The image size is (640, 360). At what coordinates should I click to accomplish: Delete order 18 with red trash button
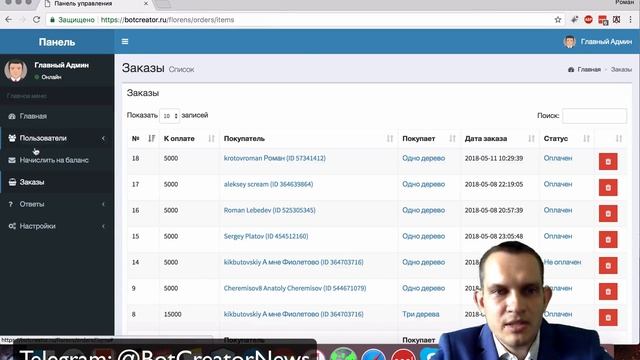pyautogui.click(x=608, y=162)
